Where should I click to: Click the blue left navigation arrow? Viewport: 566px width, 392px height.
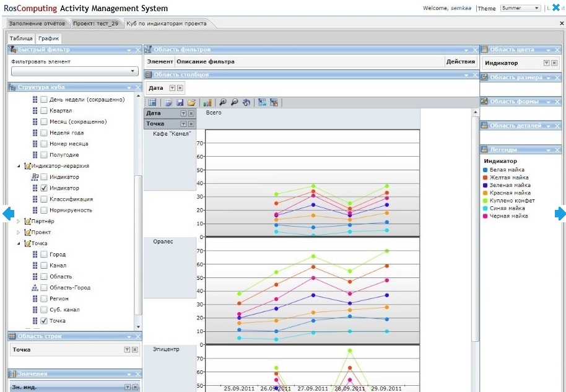[x=8, y=214]
